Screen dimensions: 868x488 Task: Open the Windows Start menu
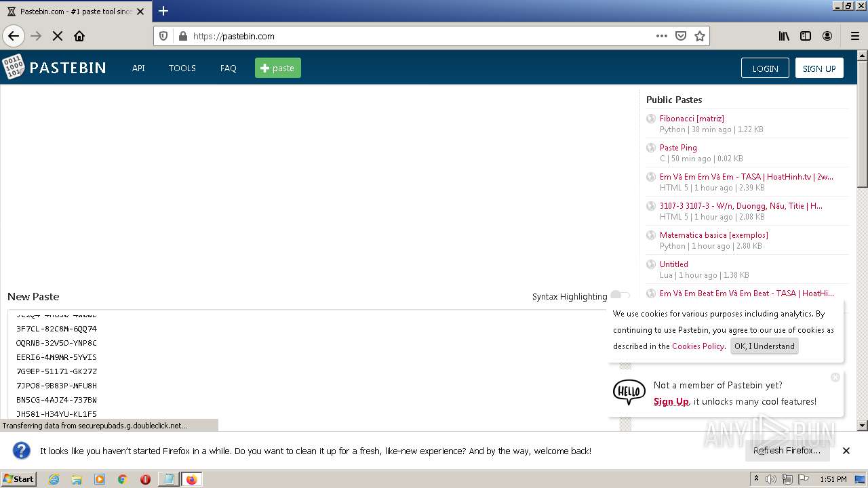(19, 479)
